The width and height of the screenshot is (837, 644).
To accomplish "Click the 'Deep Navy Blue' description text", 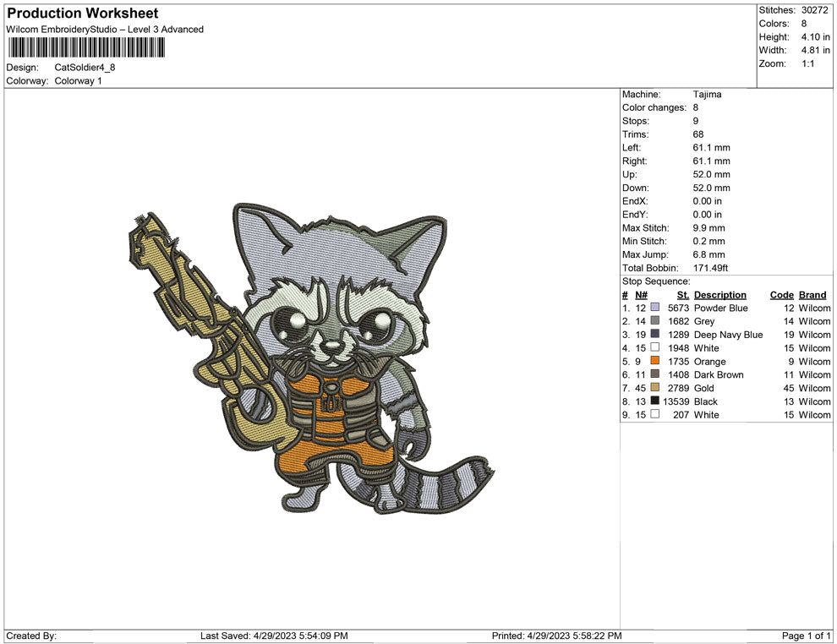I will click(728, 335).
